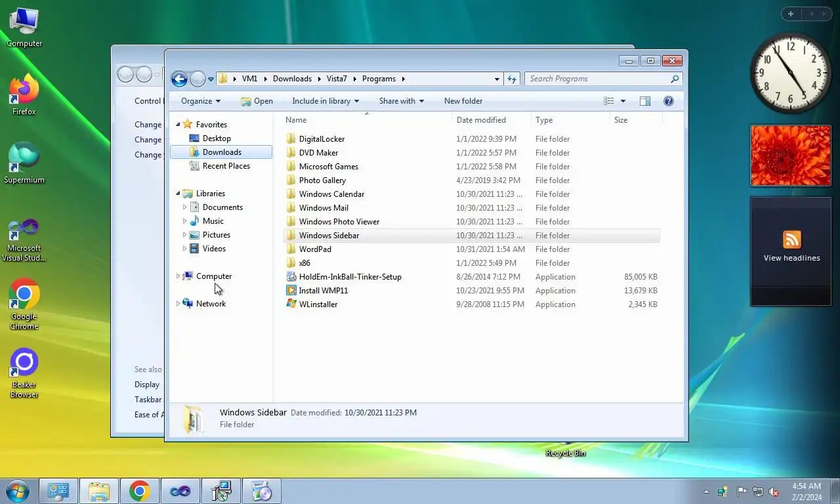
Task: Open the view options dropdown arrow
Action: [x=623, y=101]
